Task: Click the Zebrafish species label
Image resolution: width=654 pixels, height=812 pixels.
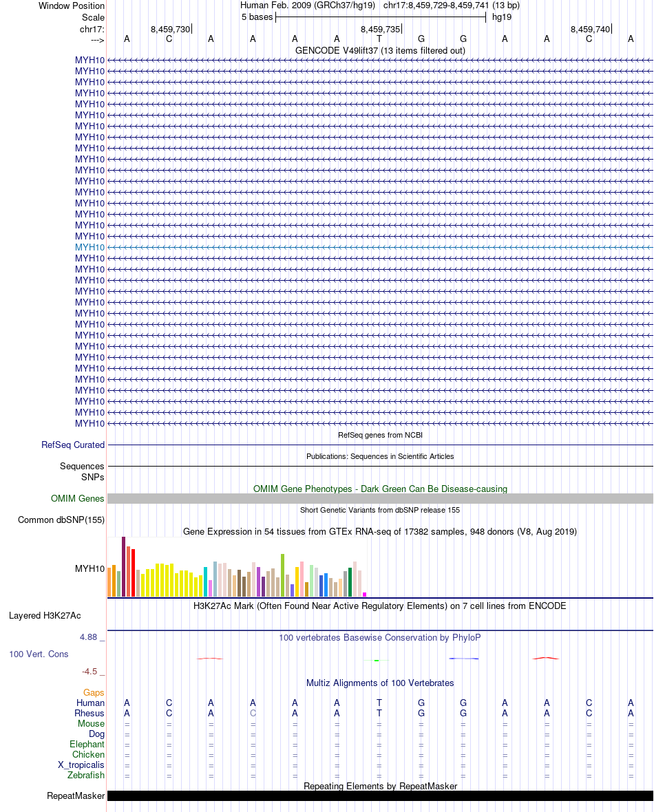Action: click(86, 776)
